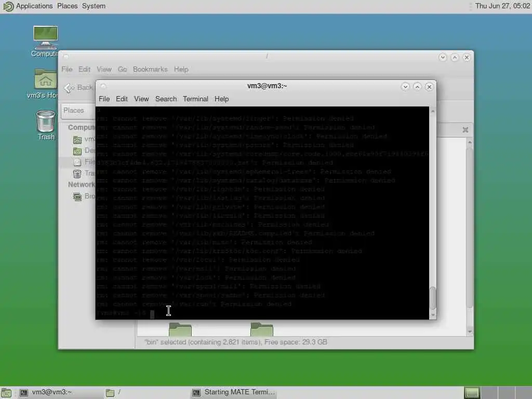
Task: Open the file manager File menu
Action: 67,69
